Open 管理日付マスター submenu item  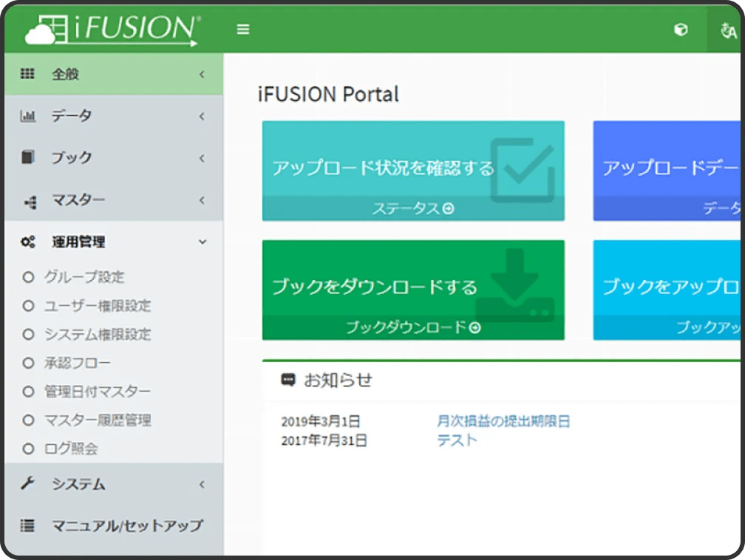98,392
